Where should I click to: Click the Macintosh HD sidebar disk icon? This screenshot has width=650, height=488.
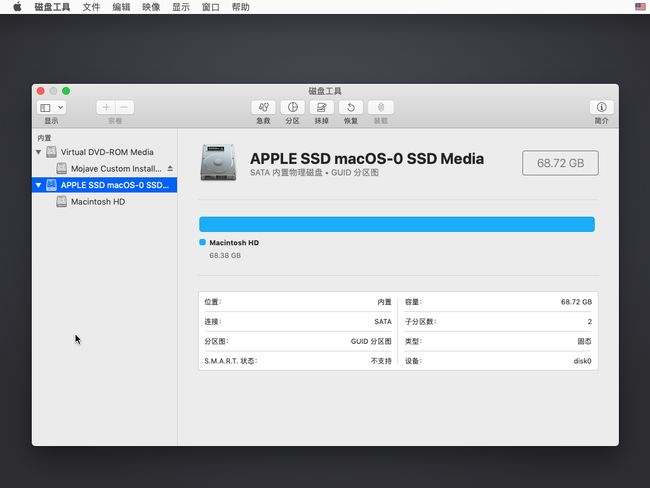click(61, 202)
